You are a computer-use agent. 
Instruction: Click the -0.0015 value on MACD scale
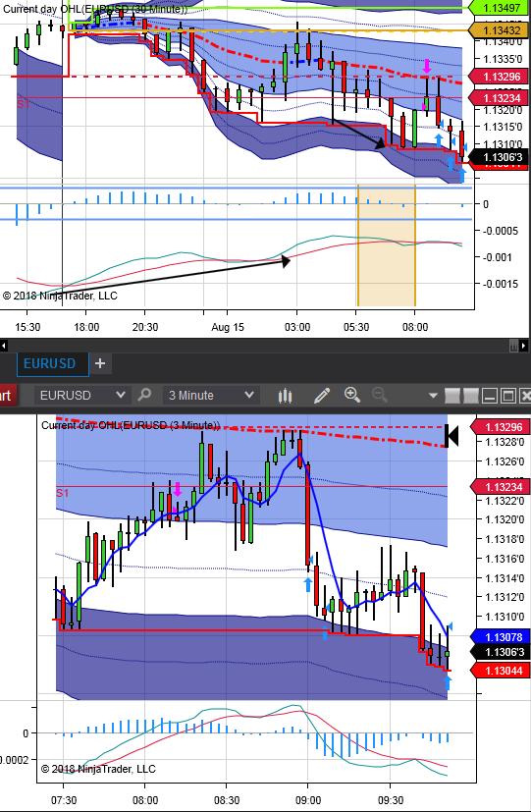point(501,284)
